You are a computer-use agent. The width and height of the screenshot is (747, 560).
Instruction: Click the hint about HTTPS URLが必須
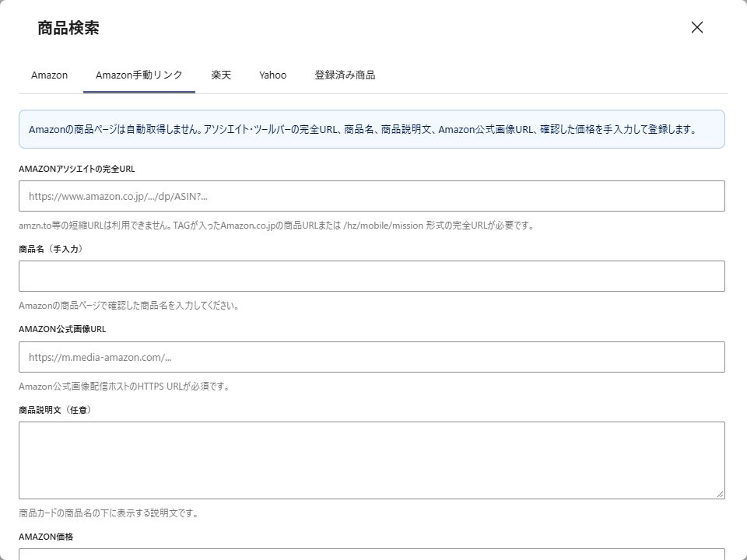(124, 387)
